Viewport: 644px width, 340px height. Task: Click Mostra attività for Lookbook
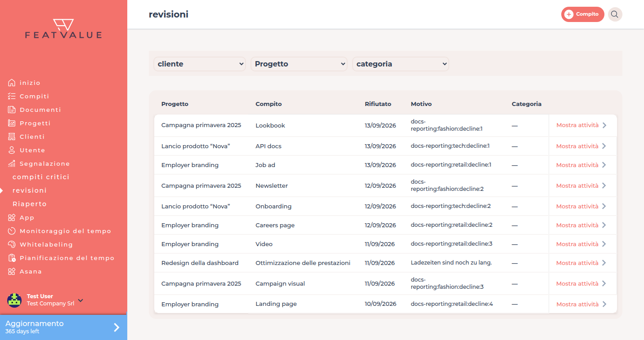pos(577,125)
